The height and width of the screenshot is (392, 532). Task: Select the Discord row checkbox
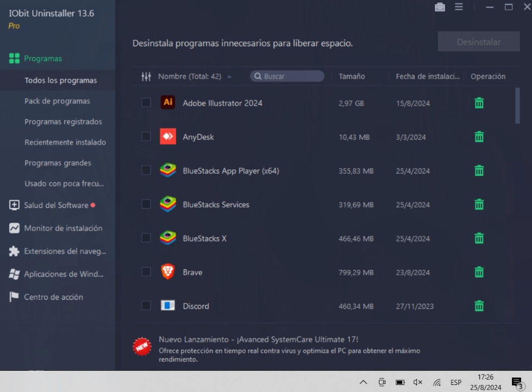point(146,306)
